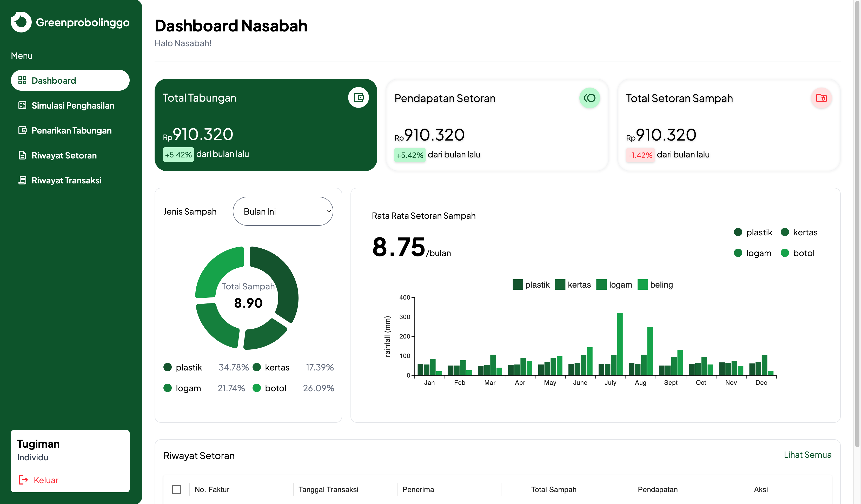The height and width of the screenshot is (504, 861).
Task: Click the coins icon on Pendapatan Setoran card
Action: click(x=590, y=98)
